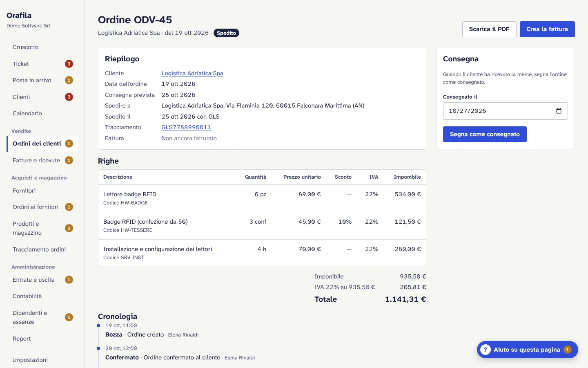The height and width of the screenshot is (368, 588).
Task: Click the 534,00 € imponibile cell
Action: coord(408,194)
